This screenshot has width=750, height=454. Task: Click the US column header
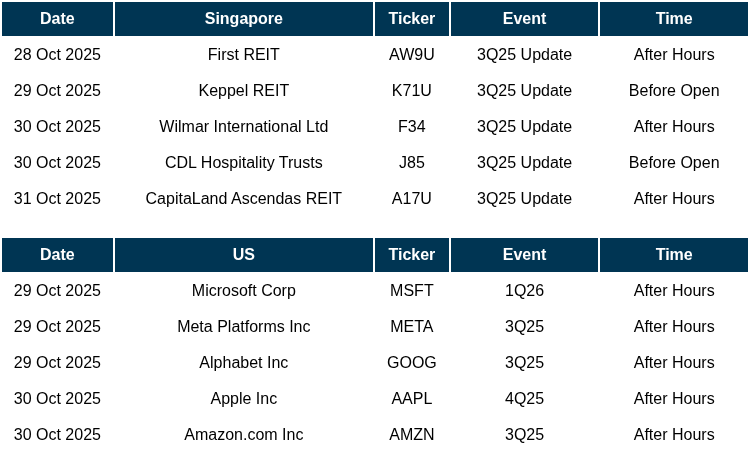[244, 255]
